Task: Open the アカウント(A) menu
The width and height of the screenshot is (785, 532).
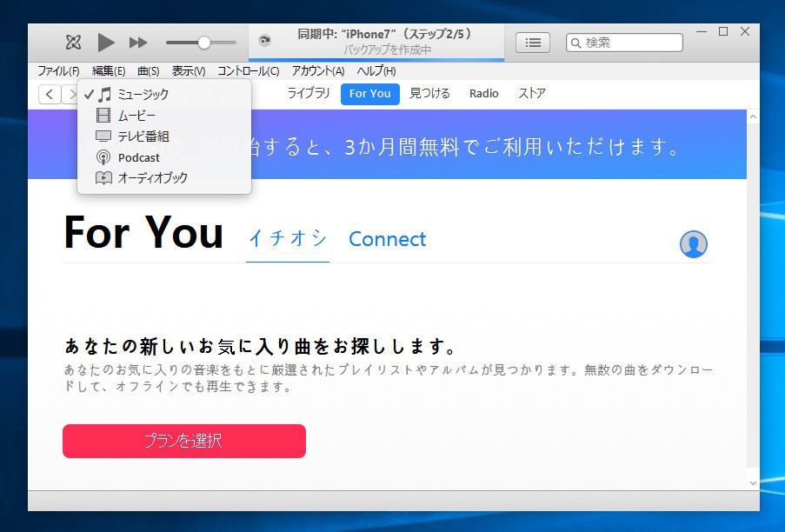Action: click(318, 71)
